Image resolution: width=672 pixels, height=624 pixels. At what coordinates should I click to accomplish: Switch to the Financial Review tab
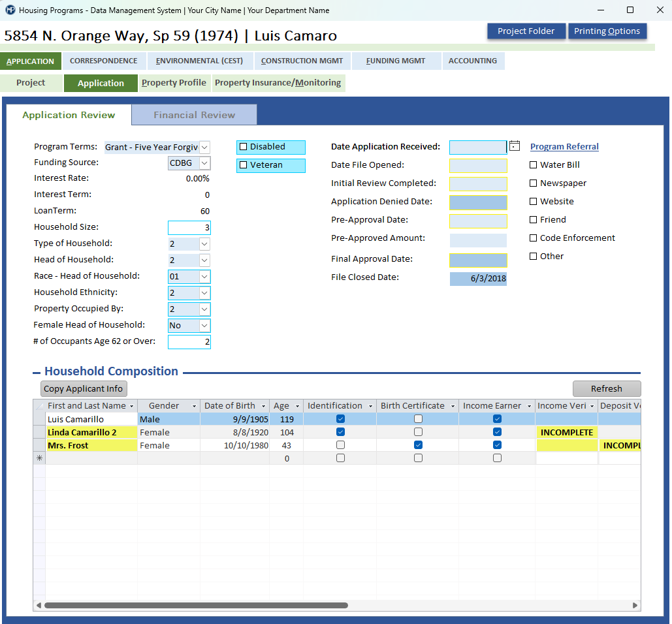(x=194, y=115)
